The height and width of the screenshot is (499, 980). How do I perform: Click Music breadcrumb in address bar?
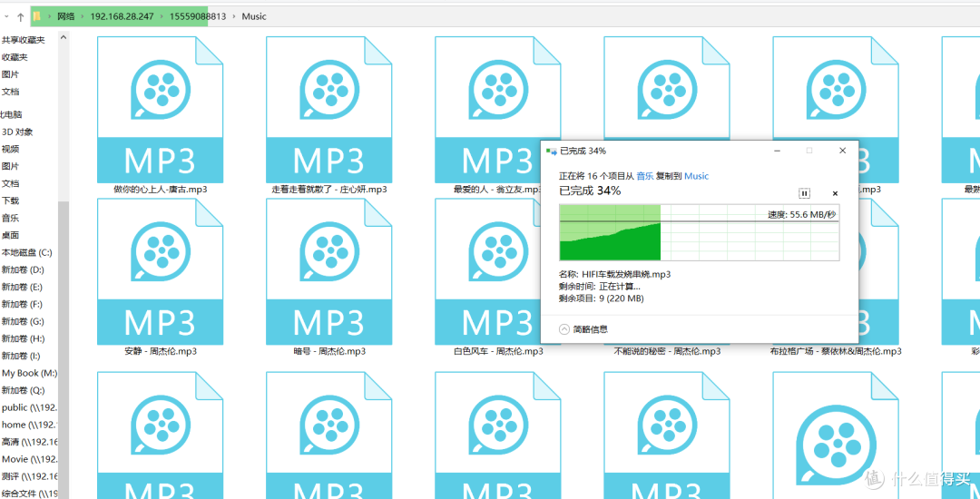254,17
